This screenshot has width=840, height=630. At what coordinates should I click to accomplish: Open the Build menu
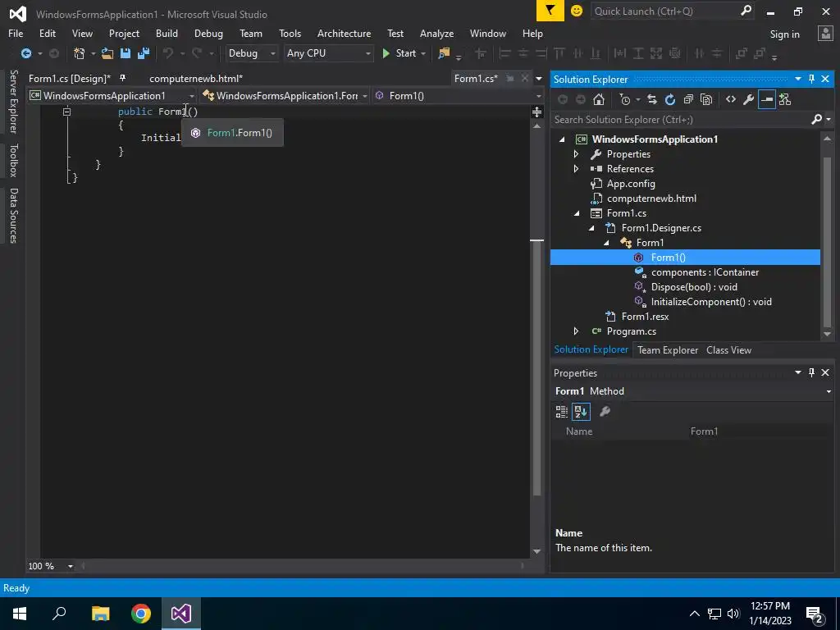tap(167, 33)
